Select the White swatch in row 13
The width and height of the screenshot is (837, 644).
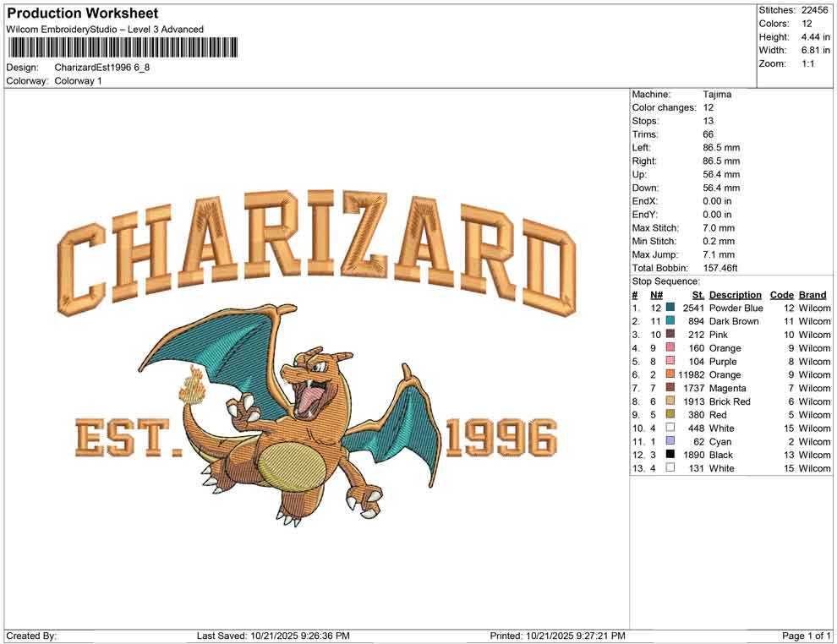click(670, 467)
